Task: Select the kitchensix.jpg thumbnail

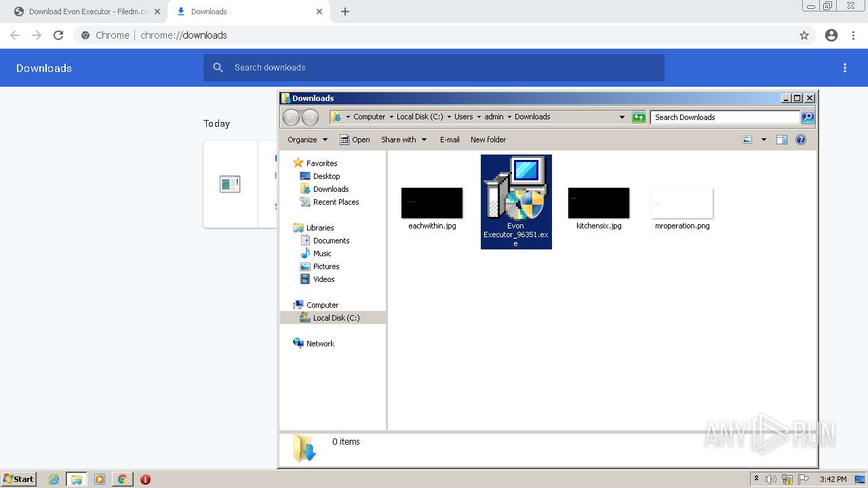Action: 599,203
